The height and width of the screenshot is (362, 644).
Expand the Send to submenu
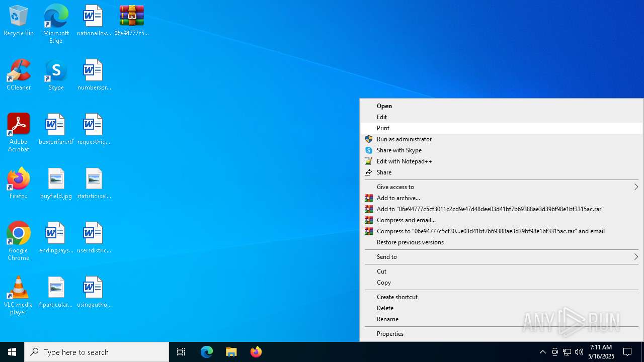tap(502, 257)
